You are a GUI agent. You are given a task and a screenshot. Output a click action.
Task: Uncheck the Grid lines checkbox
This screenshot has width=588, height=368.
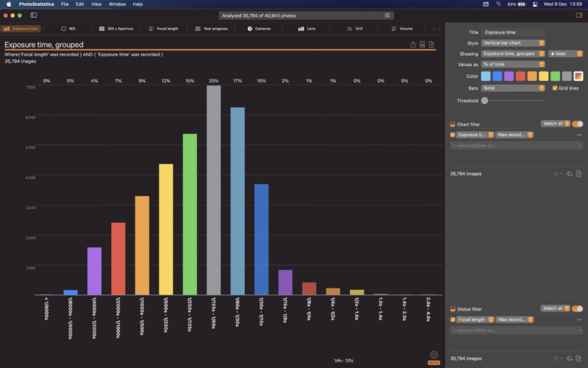click(555, 88)
